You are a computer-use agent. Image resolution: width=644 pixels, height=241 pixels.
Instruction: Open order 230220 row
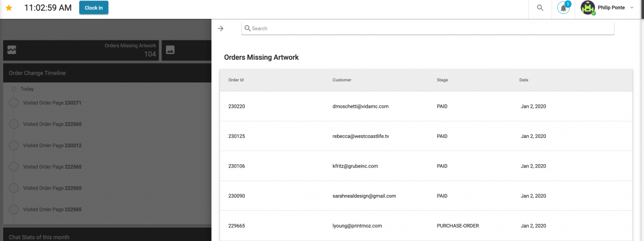pyautogui.click(x=426, y=106)
